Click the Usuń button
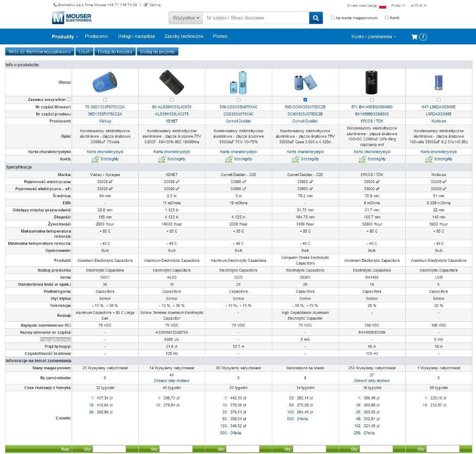This screenshot has width=476, height=454. [84, 52]
